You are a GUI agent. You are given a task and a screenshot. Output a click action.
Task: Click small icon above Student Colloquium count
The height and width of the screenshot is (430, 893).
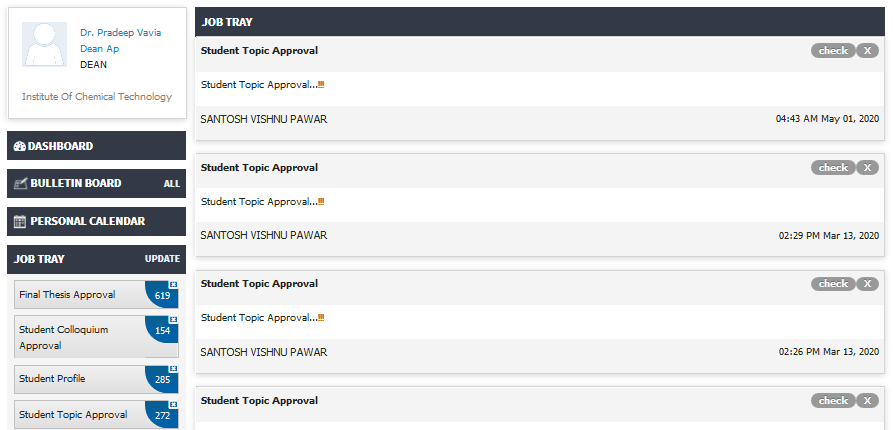(x=174, y=320)
